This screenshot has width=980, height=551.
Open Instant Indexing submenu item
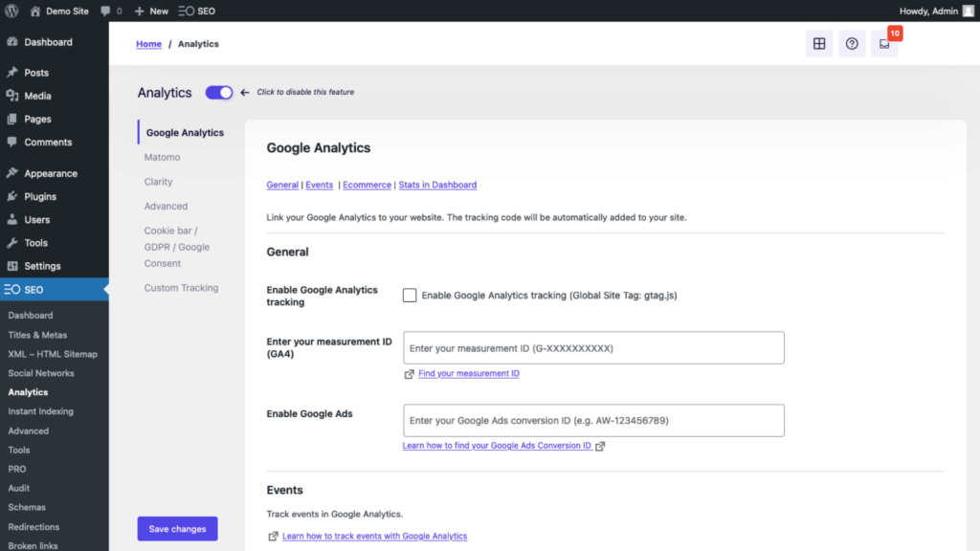point(40,411)
